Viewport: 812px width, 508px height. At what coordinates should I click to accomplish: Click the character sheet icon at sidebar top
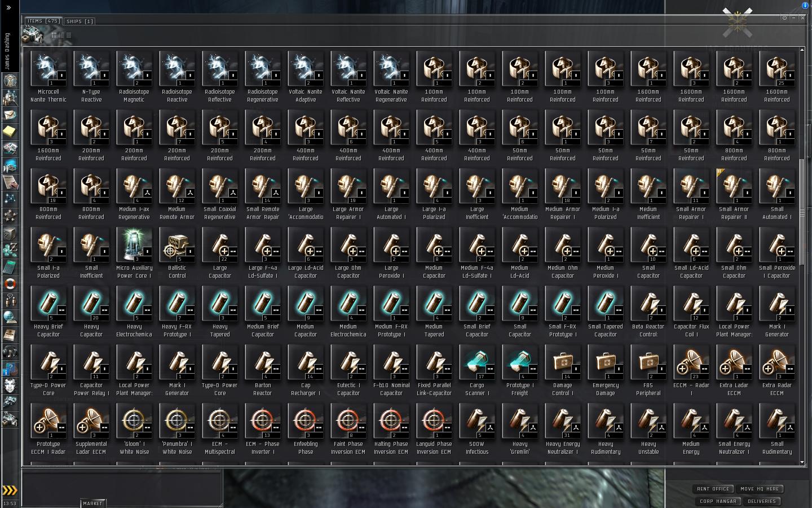click(x=10, y=81)
